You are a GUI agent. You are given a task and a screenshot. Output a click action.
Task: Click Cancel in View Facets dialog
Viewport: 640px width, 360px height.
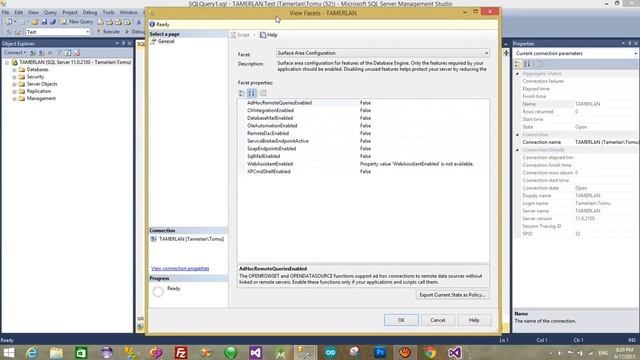(438, 320)
